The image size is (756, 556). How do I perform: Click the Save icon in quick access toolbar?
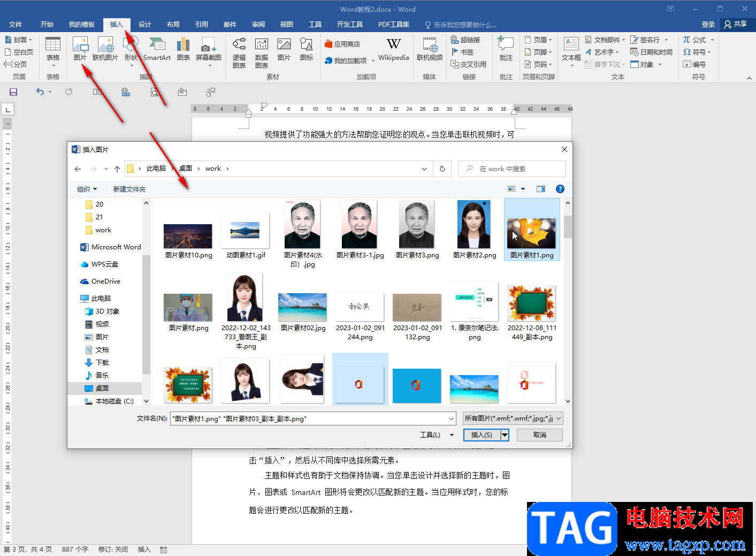(13, 92)
